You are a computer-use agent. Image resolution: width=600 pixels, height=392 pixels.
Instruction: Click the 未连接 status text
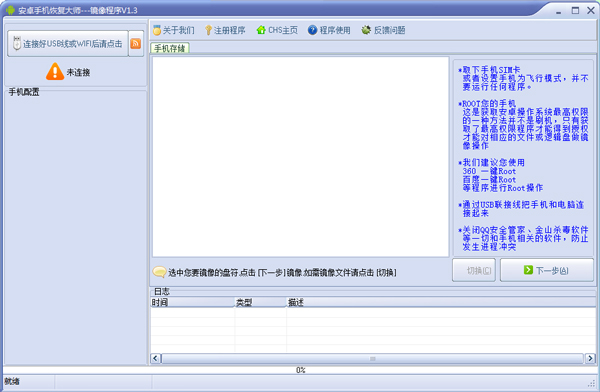coord(78,72)
